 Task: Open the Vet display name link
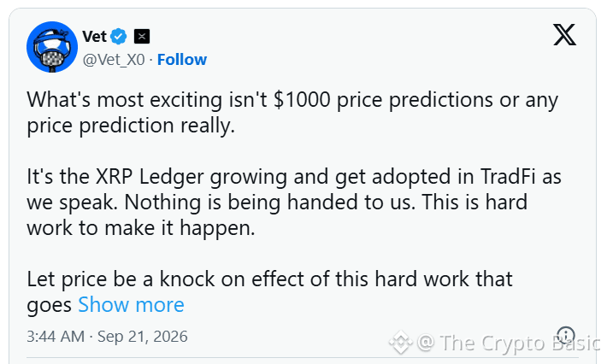pos(94,37)
